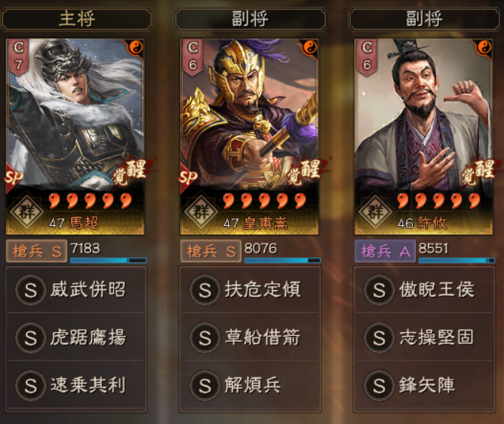
Task: Open the 志操堅固 skill entry
Action: pos(424,337)
